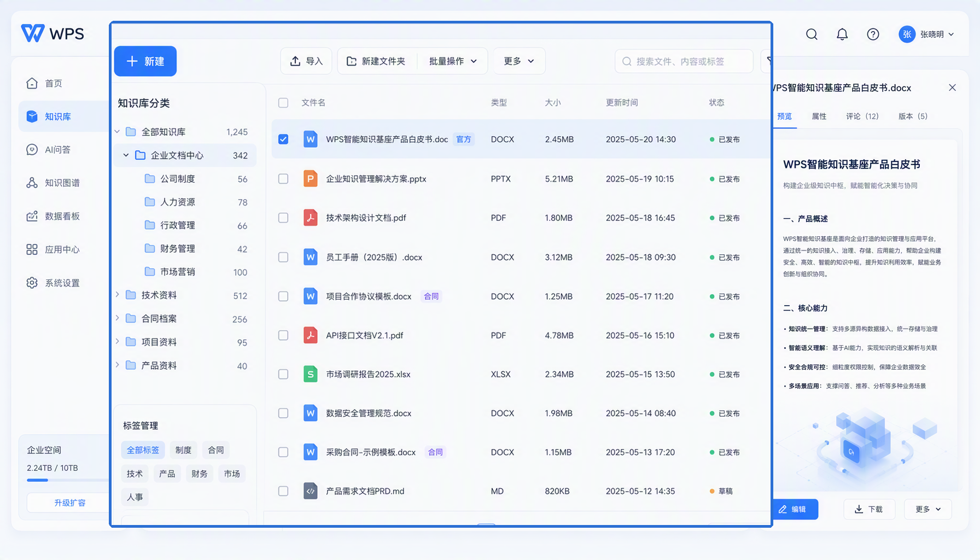Switch to the 版本 (5) tab
The image size is (980, 560).
click(x=913, y=116)
